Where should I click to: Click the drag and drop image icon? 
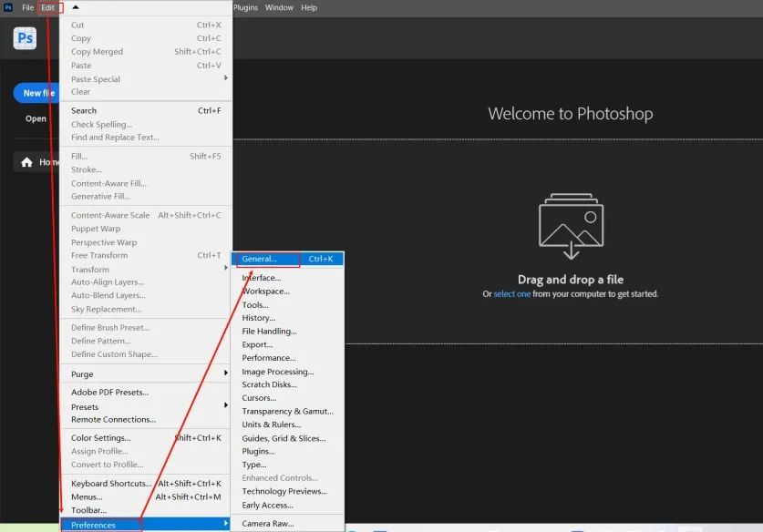[x=571, y=226]
